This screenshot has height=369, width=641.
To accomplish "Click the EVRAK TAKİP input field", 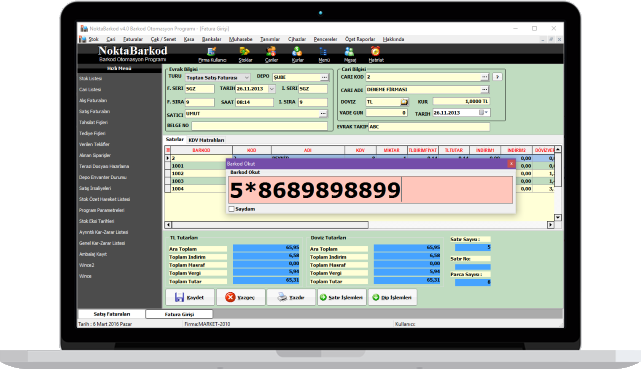I will click(429, 127).
